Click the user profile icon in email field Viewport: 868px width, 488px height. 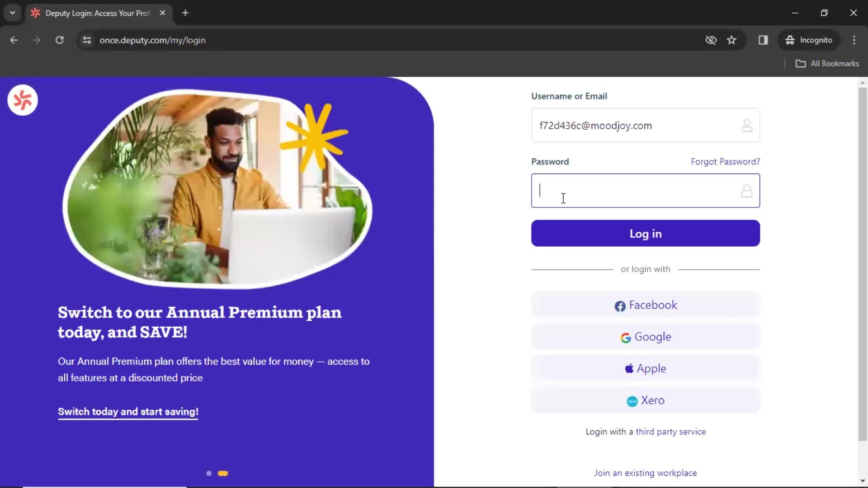(746, 125)
